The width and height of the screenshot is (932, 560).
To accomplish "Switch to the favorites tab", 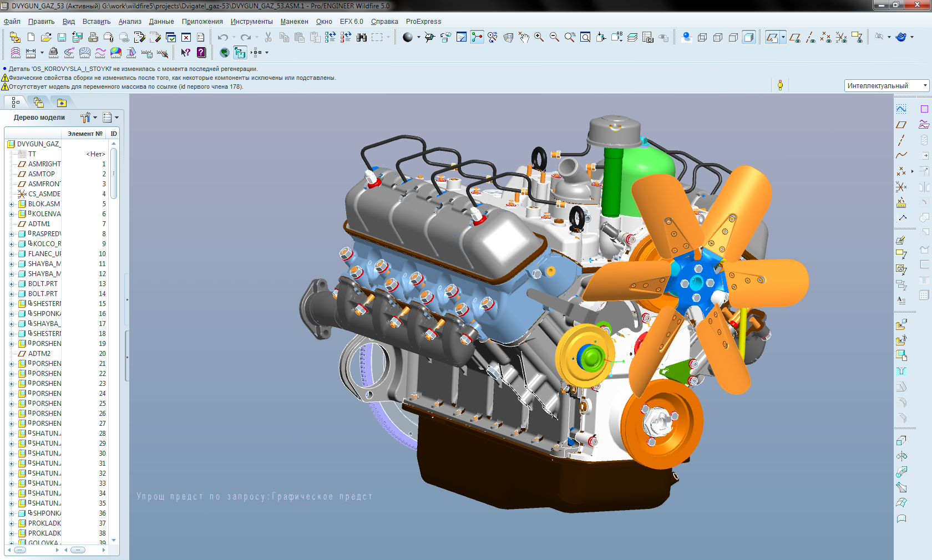I will (x=62, y=102).
